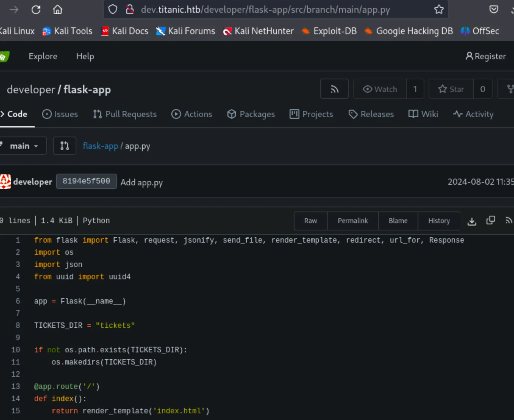The image size is (514, 420).
Task: Click line number 8 in code view
Action: 18,326
